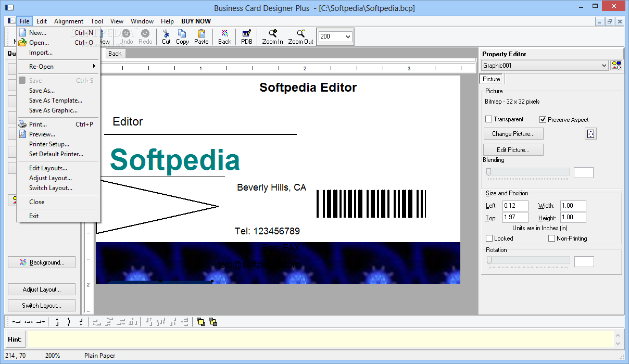Click the Blending slider handle
Viewport: 629px width, 364px height.
pos(488,172)
